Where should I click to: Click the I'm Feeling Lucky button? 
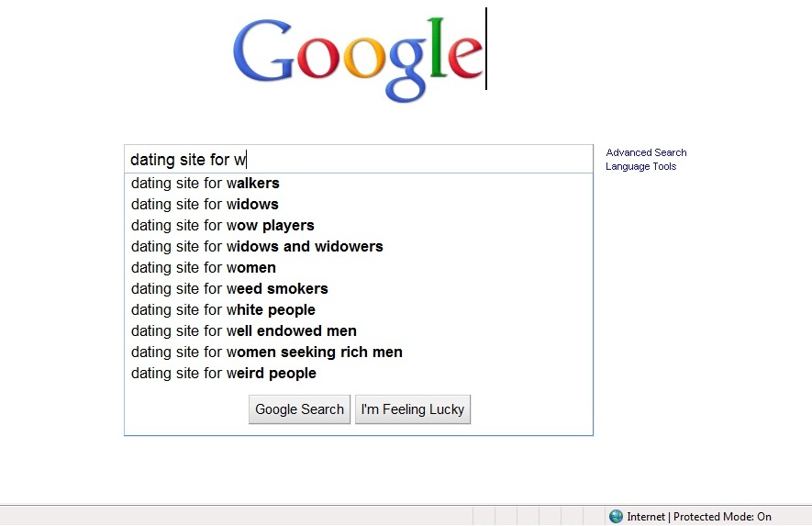pos(413,409)
